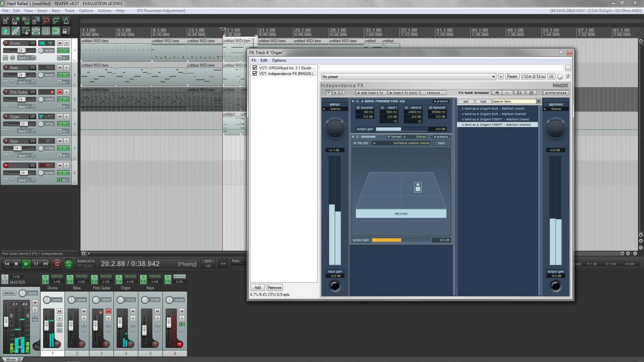Click the refresh icon in FX Bank Browser
644x362 pixels.
pos(519,93)
